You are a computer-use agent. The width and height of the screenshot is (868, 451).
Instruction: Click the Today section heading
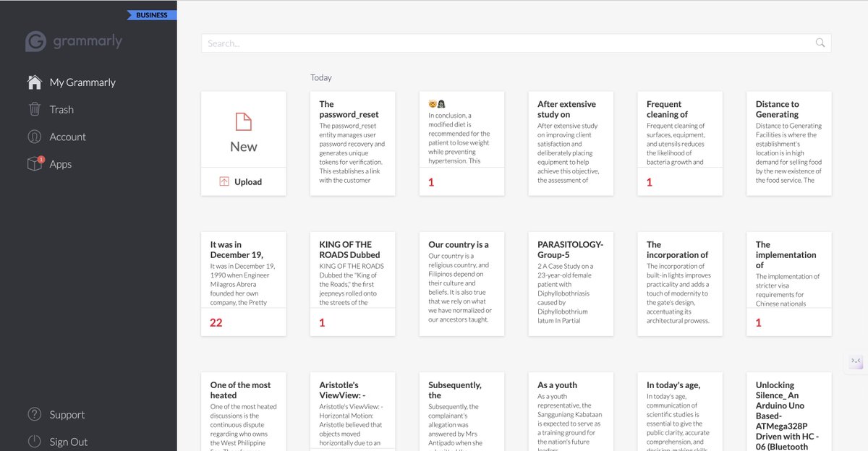click(321, 77)
